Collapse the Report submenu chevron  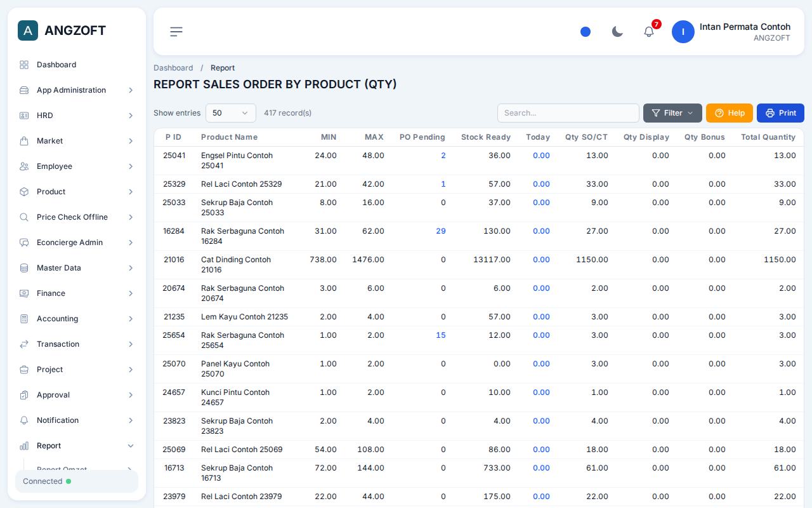tap(131, 446)
